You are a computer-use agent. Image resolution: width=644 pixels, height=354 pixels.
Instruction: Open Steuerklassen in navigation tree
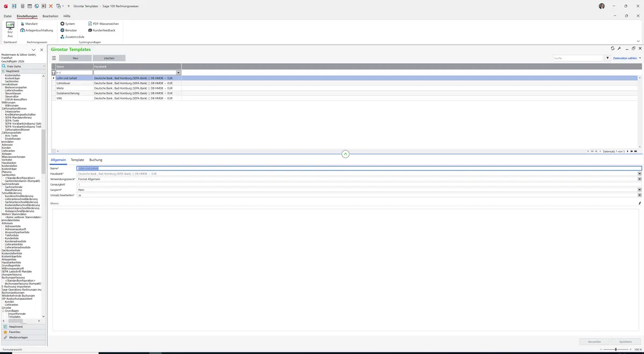pyautogui.click(x=13, y=93)
